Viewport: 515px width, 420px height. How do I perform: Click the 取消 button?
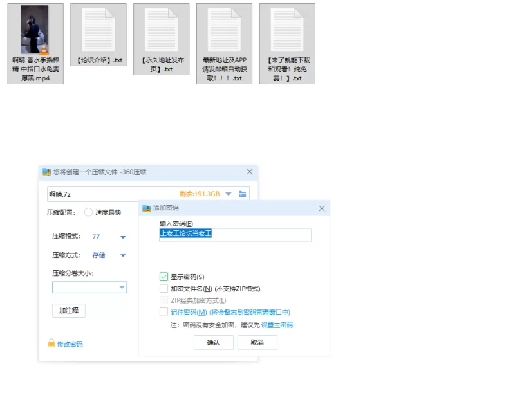pyautogui.click(x=257, y=343)
